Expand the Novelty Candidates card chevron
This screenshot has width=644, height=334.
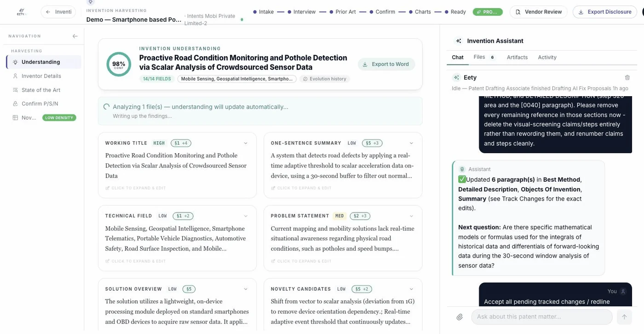point(411,289)
